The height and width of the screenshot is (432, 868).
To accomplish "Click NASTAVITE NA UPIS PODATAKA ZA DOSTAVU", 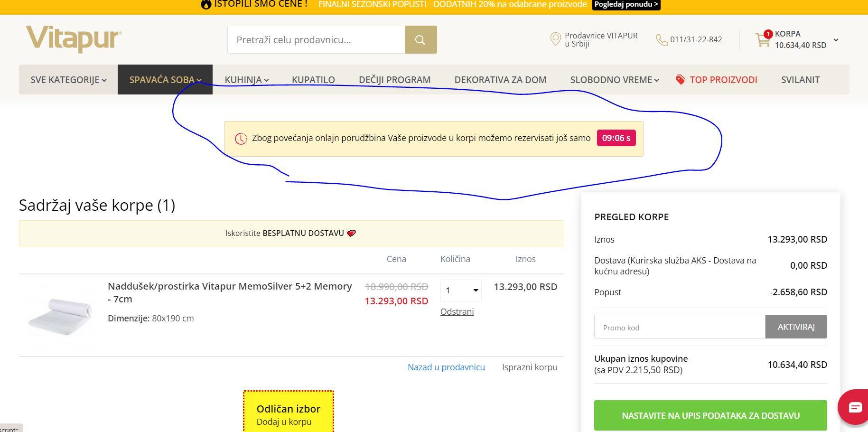I will 710,415.
